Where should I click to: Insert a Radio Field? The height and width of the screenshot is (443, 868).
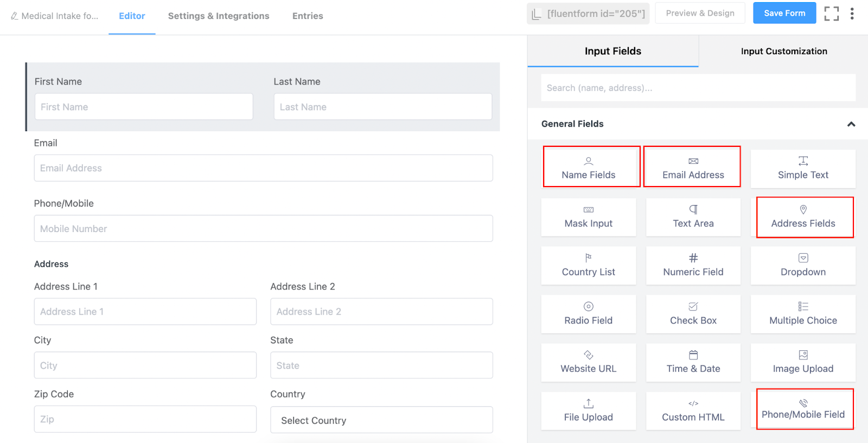pos(589,313)
